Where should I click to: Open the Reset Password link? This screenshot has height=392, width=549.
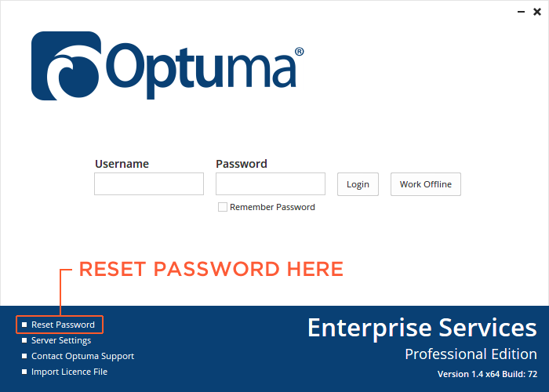coord(63,325)
